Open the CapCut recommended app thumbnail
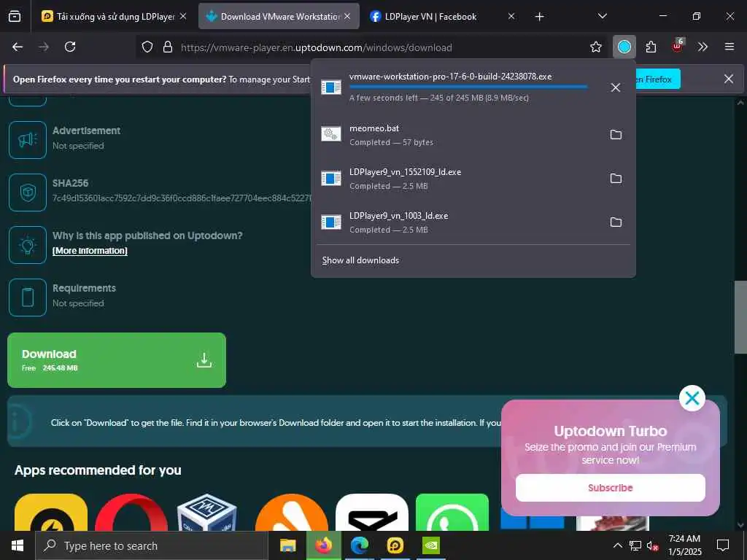This screenshot has height=560, width=747. pos(372,513)
